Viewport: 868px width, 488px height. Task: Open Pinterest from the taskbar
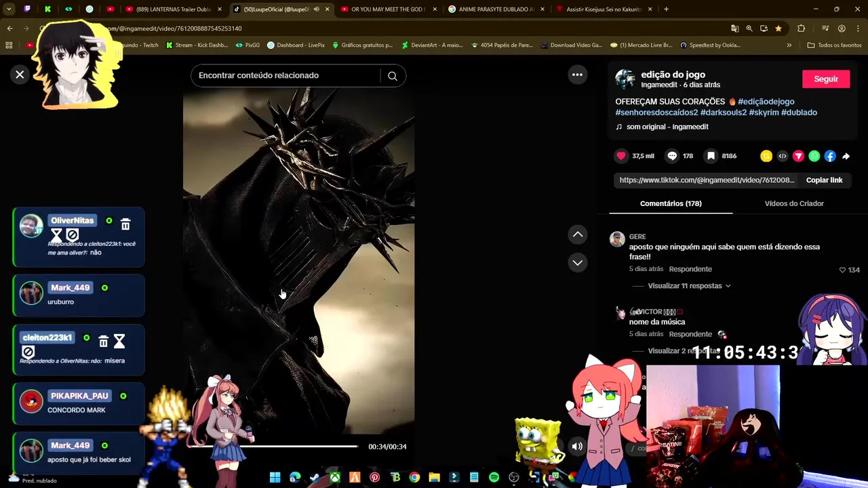374,478
